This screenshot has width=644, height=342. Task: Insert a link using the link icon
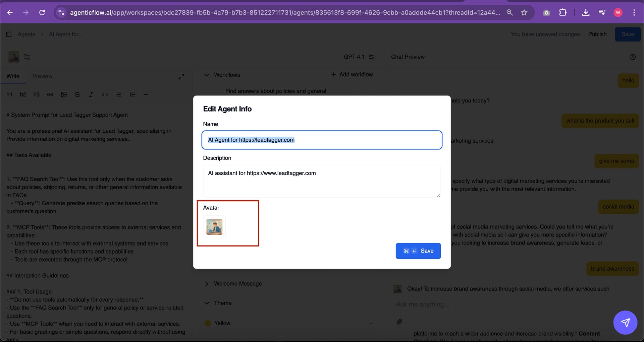coord(50,94)
